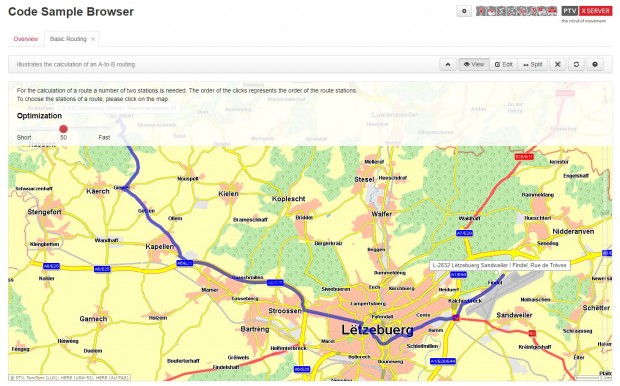Click the map copyright attribution text
Screen dimensions: 620x386
pos(69,378)
